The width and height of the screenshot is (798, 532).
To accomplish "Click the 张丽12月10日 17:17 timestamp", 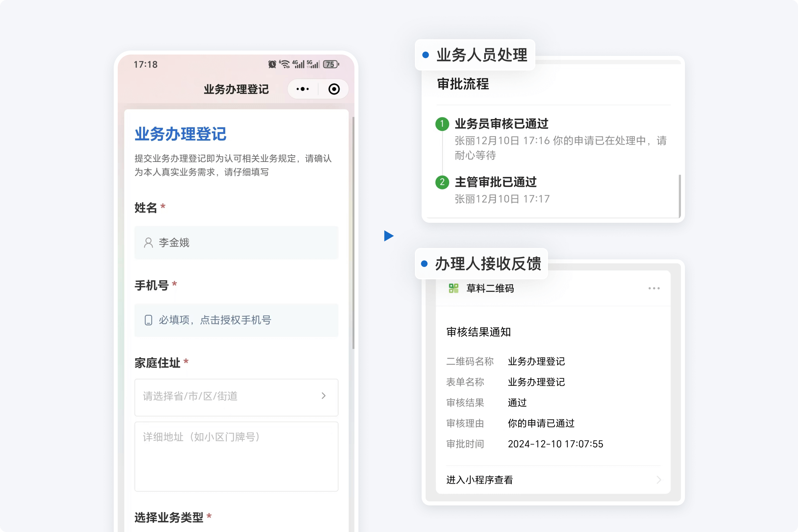I will (502, 199).
